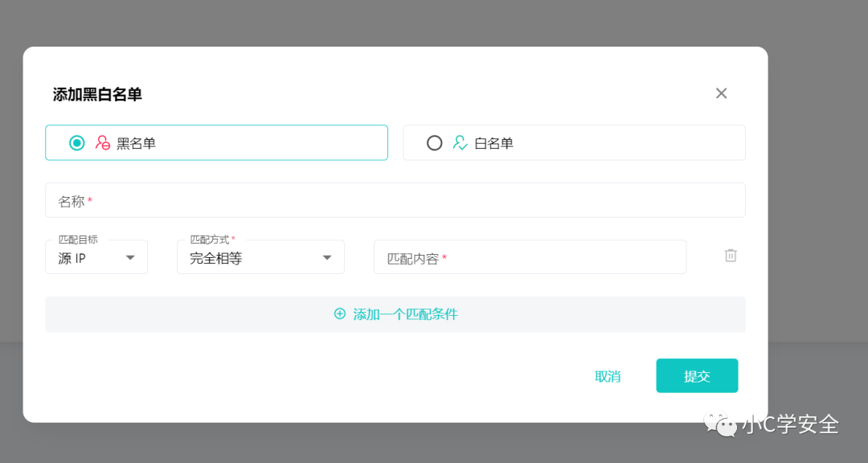Click 提交 to submit the form
This screenshot has width=868, height=463.
click(697, 375)
